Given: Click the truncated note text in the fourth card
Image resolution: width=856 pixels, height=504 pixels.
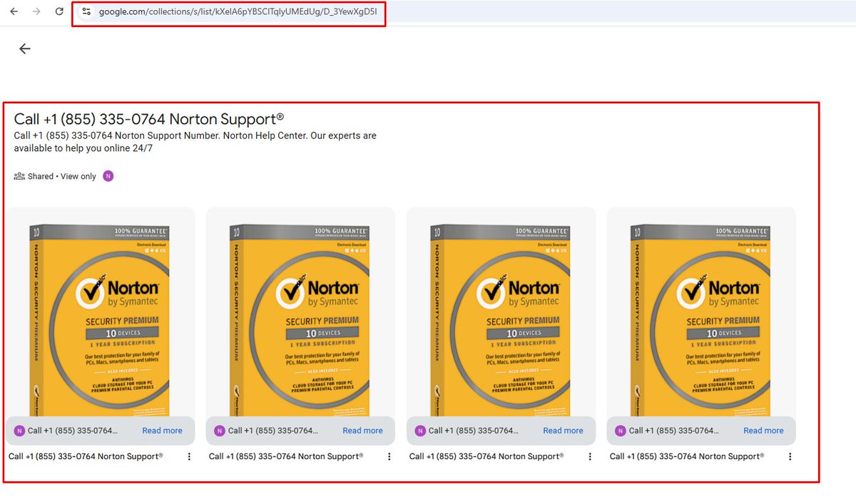Looking at the screenshot, I should pyautogui.click(x=674, y=431).
